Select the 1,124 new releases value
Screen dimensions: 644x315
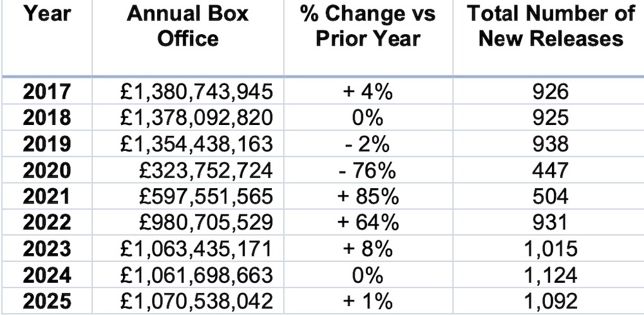tap(550, 274)
